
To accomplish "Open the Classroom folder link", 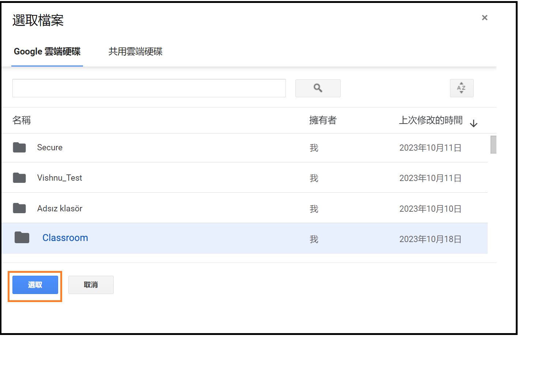I will pos(65,238).
